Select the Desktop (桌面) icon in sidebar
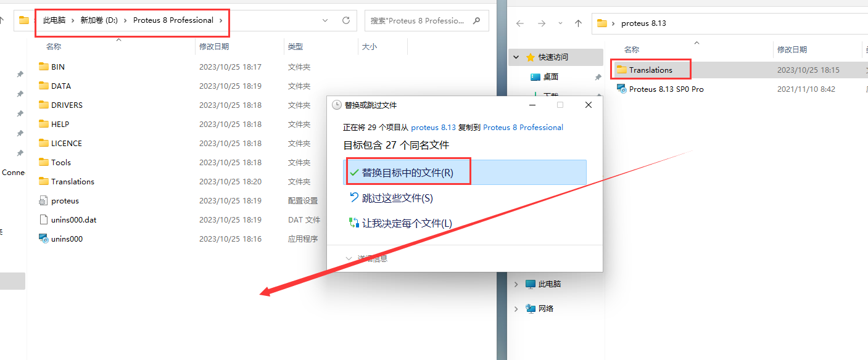This screenshot has height=360, width=868. (x=535, y=76)
